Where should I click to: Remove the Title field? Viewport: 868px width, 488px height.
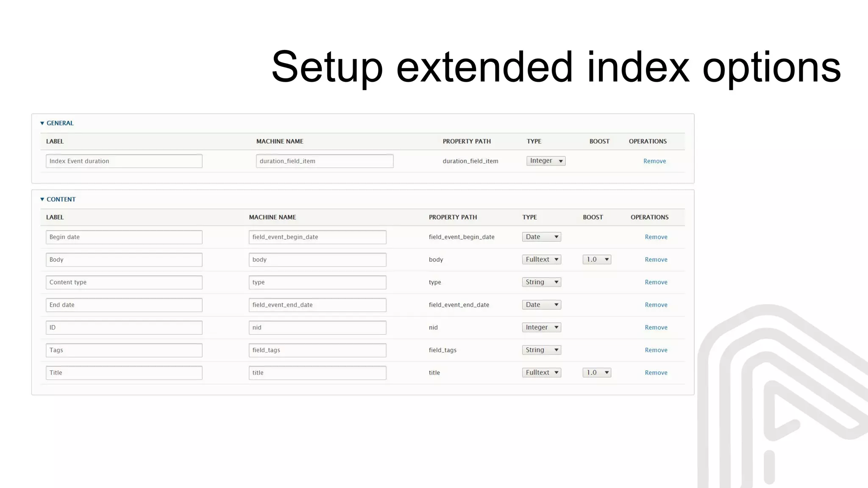pyautogui.click(x=656, y=373)
